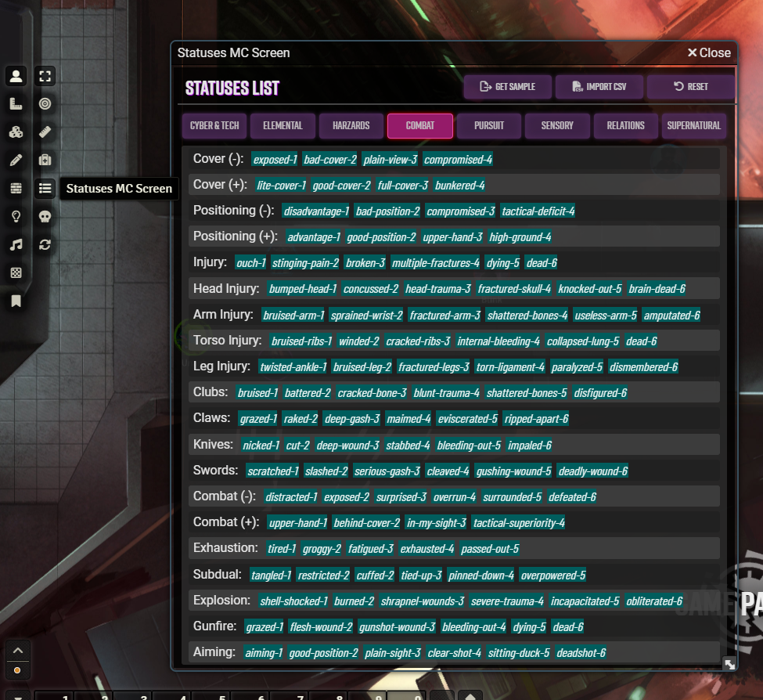Open the Lighting Controls lightbulb icon
763x700 pixels.
[x=16, y=217]
